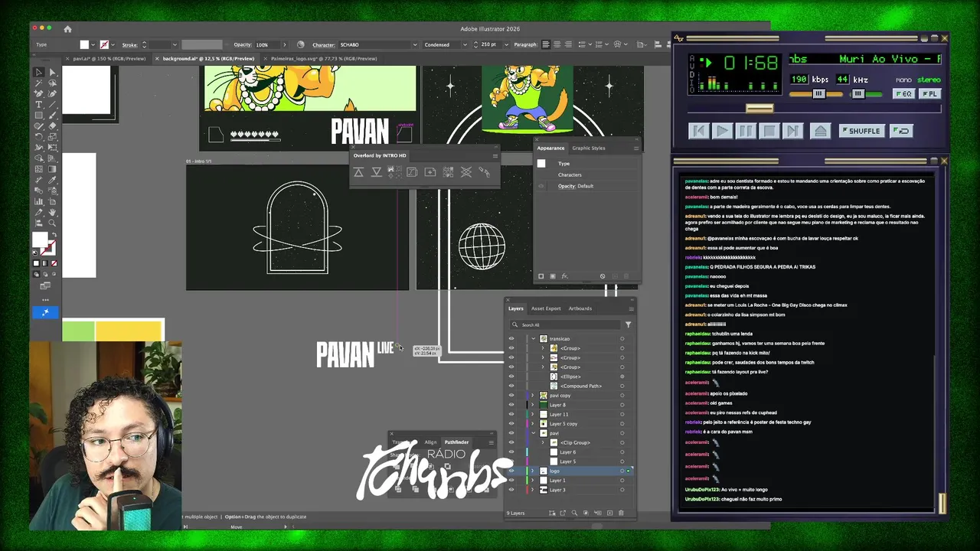Click Play in the music player
The image size is (980, 551).
(722, 131)
